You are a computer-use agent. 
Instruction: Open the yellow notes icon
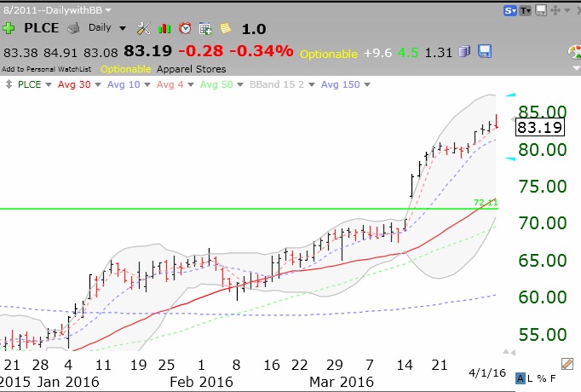(225, 28)
